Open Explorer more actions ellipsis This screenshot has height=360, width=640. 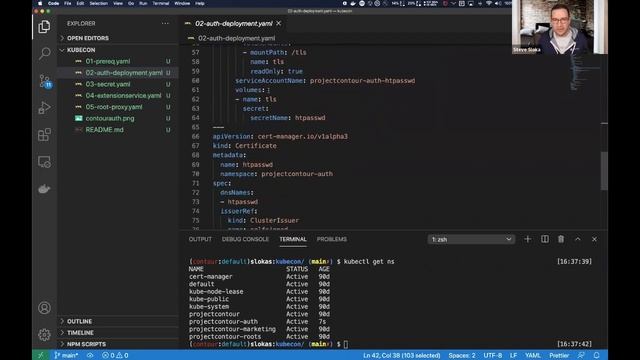(165, 24)
